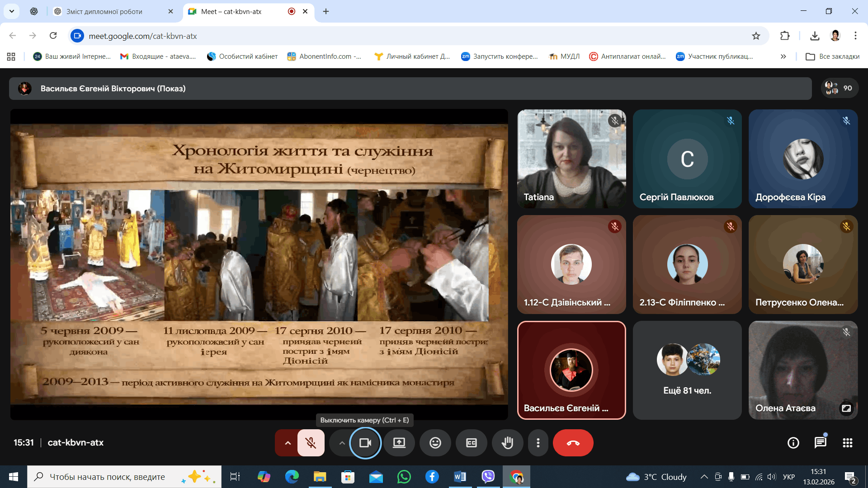The image size is (868, 488).
Task: Click the Present screen share icon
Action: [399, 443]
